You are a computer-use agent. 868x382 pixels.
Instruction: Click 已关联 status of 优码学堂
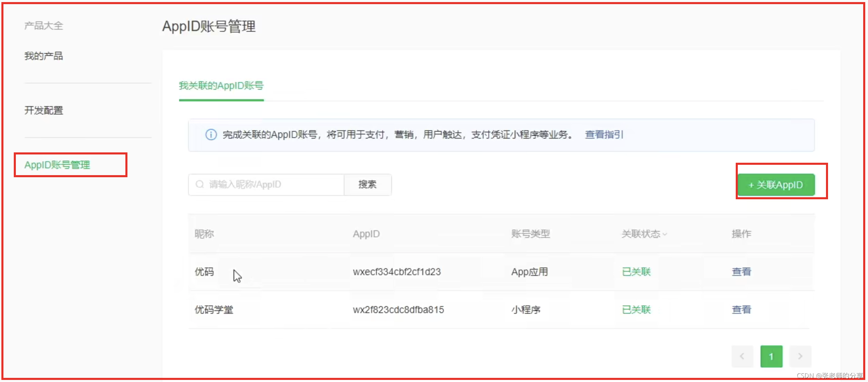click(636, 310)
